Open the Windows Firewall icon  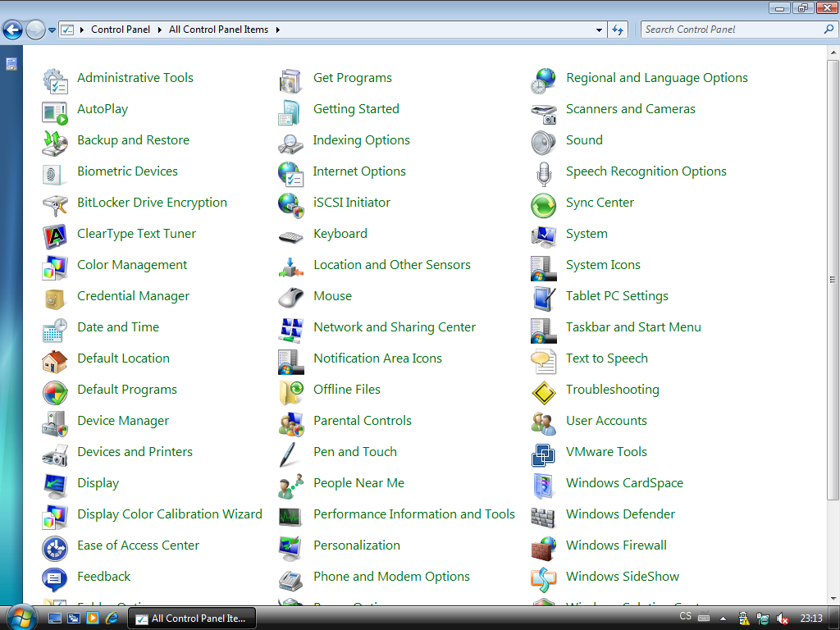(x=544, y=548)
